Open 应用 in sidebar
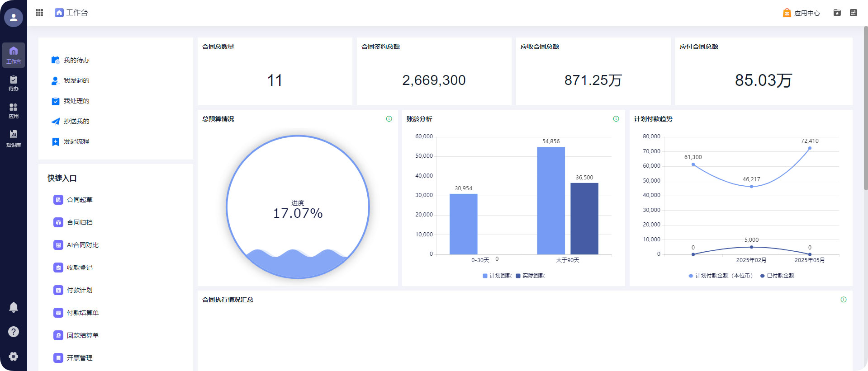 coord(14,111)
